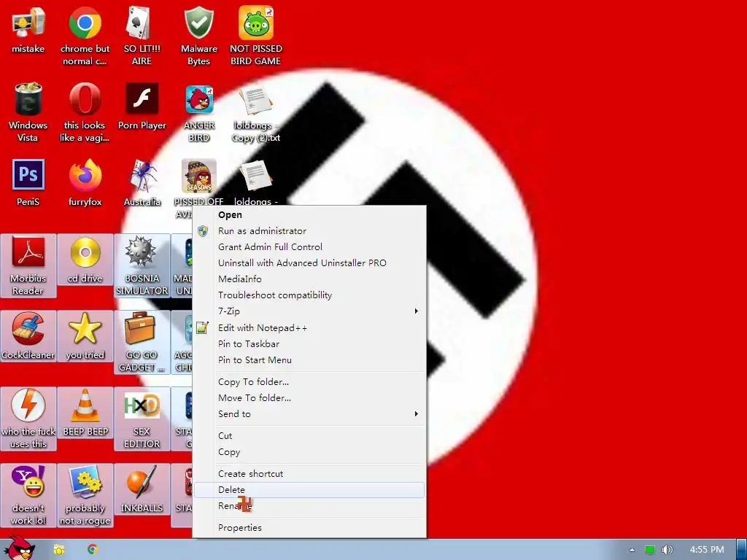The image size is (747, 560).
Task: Open the 'Morbius Reader' Adobe Reader icon
Action: pyautogui.click(x=28, y=265)
